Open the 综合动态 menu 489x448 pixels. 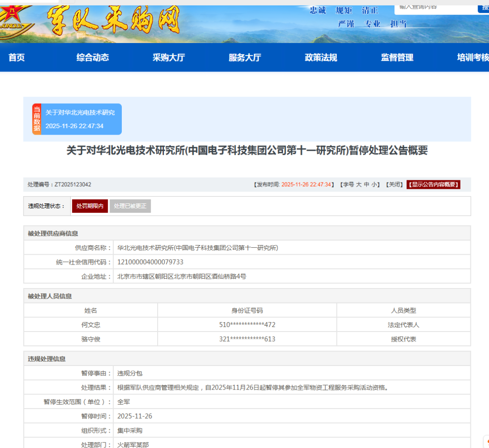[92, 58]
